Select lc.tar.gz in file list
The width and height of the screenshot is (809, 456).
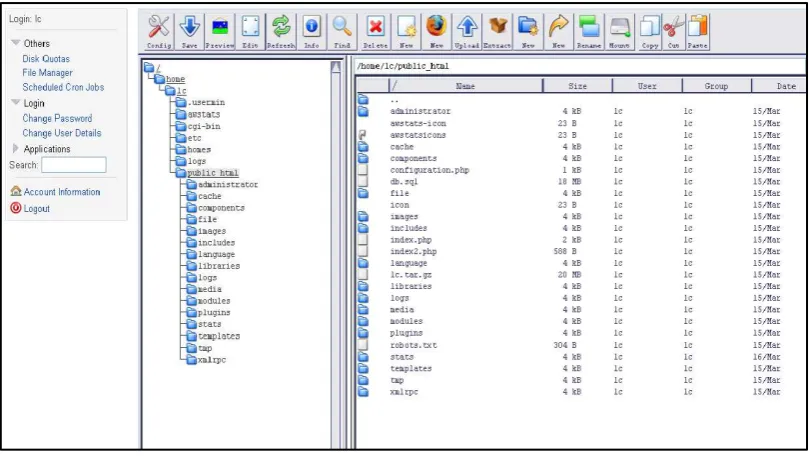tap(411, 275)
